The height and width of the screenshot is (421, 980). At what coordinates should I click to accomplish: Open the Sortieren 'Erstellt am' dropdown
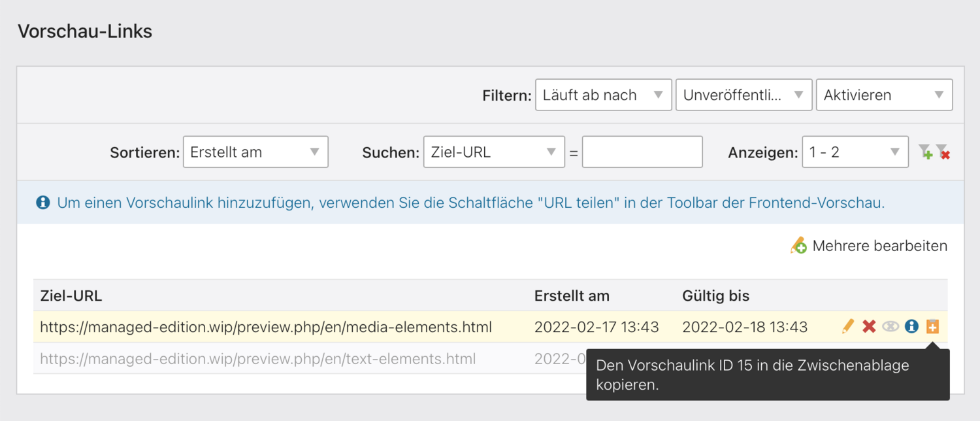click(255, 152)
